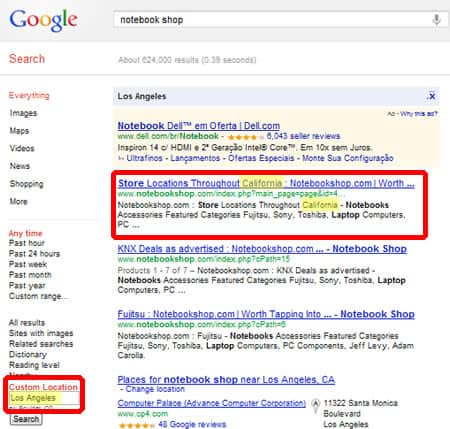Image resolution: width=450 pixels, height=429 pixels.
Task: Click Why this ad link
Action: pyautogui.click(x=419, y=114)
